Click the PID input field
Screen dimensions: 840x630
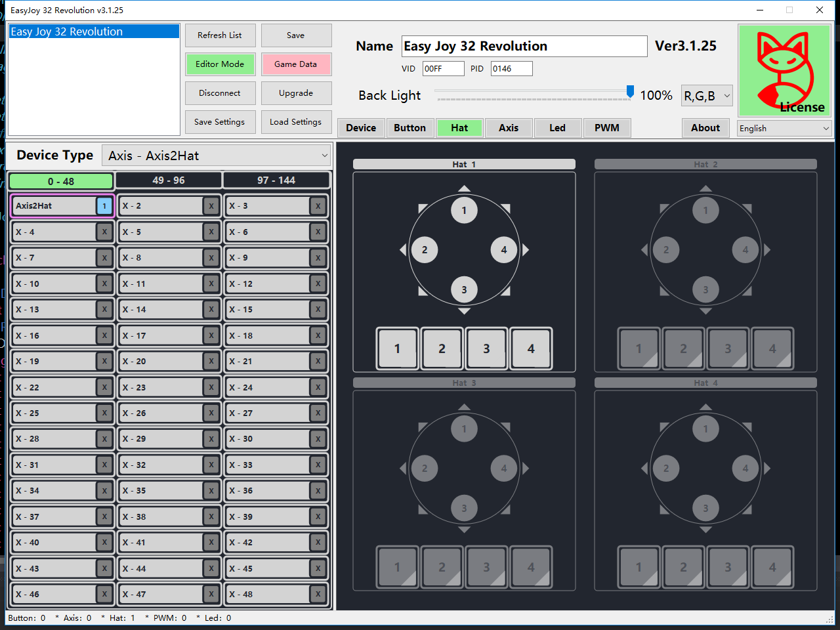(x=512, y=68)
